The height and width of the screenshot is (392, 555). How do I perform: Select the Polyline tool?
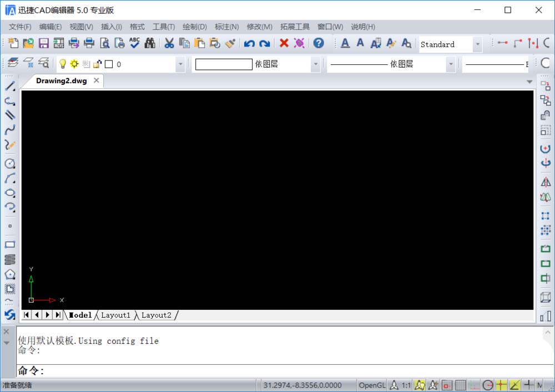[10, 101]
